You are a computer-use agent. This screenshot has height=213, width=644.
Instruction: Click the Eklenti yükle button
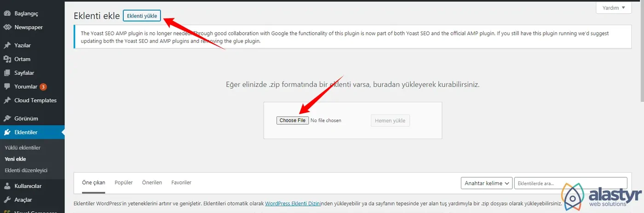(142, 16)
